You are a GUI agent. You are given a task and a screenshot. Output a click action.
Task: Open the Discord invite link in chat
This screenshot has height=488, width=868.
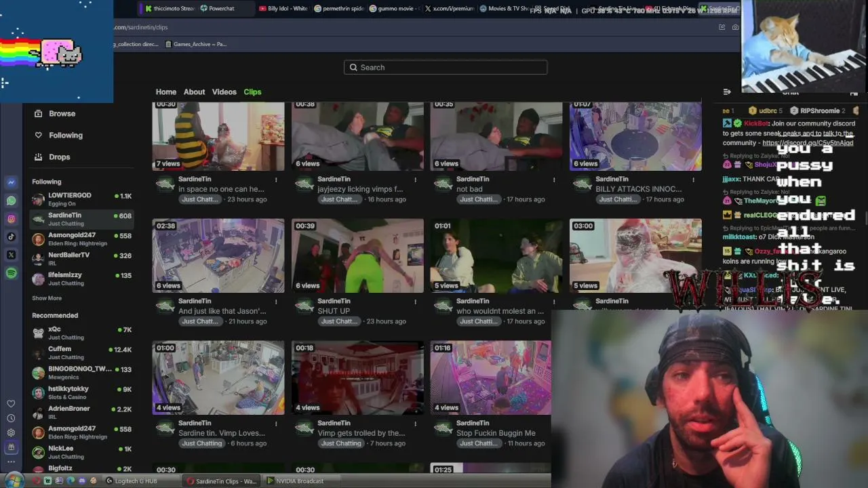tap(808, 143)
